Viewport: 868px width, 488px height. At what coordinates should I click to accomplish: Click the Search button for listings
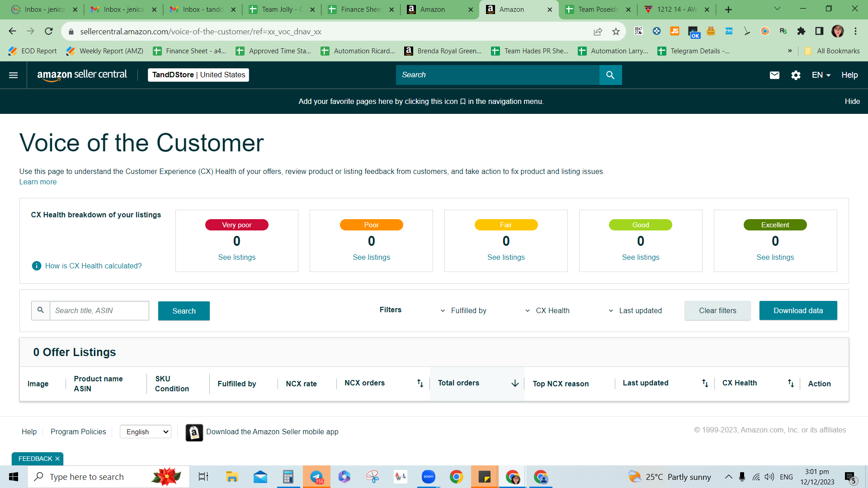[x=184, y=311]
